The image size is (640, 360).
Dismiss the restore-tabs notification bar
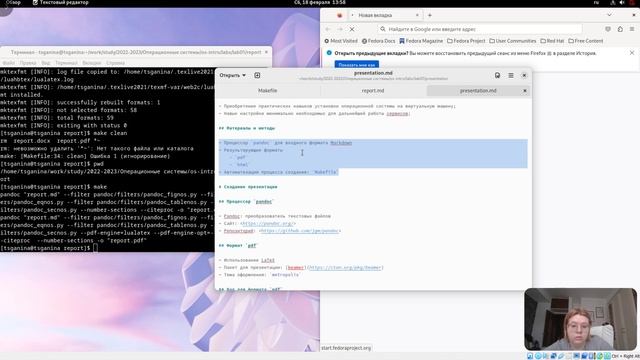632,53
